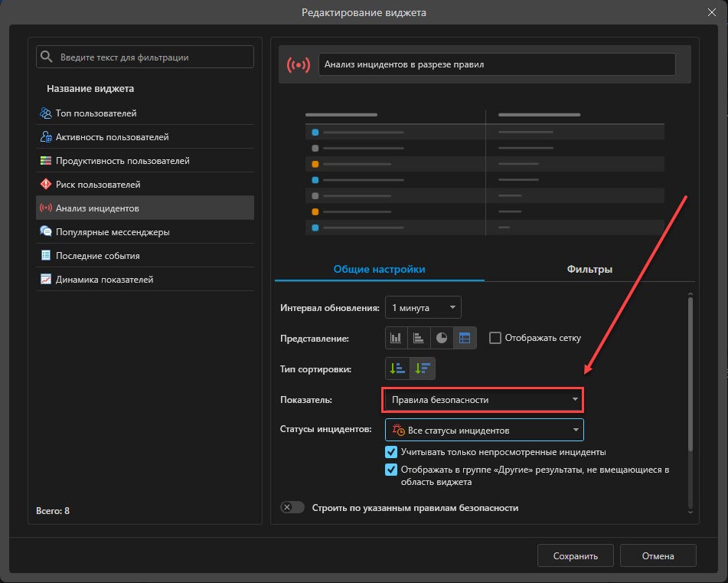The height and width of the screenshot is (583, 728).
Task: Choose pie chart view
Action: (x=442, y=338)
